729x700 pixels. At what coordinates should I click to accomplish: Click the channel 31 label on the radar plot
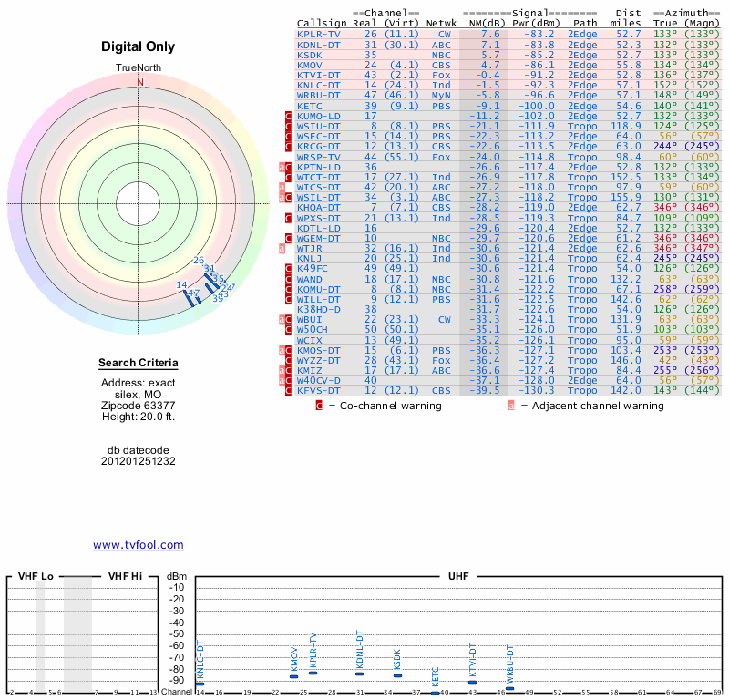point(210,268)
